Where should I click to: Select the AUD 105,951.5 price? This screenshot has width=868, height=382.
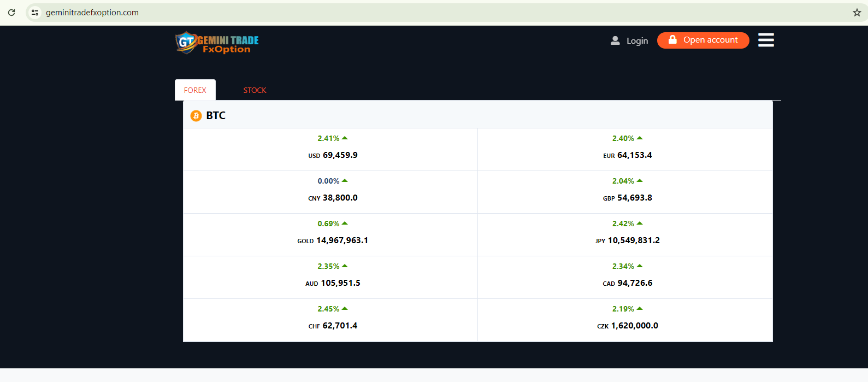[333, 283]
